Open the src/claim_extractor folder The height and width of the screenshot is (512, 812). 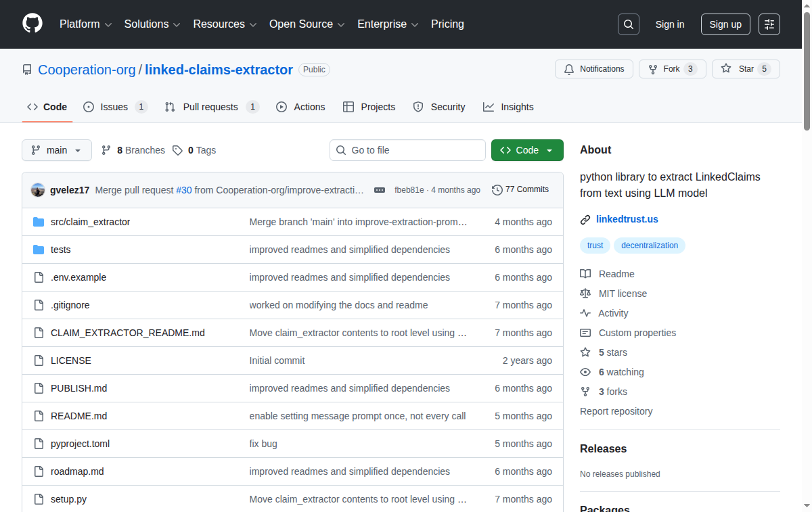point(90,222)
